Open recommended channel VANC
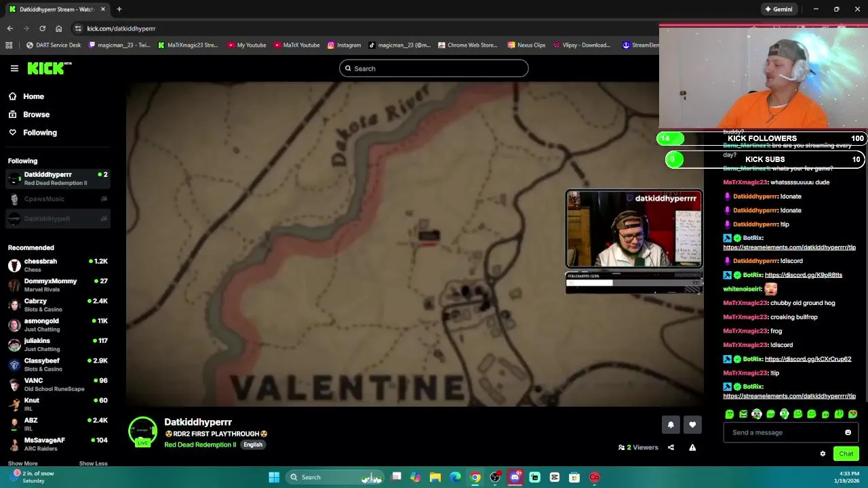The image size is (868, 488). [x=58, y=384]
